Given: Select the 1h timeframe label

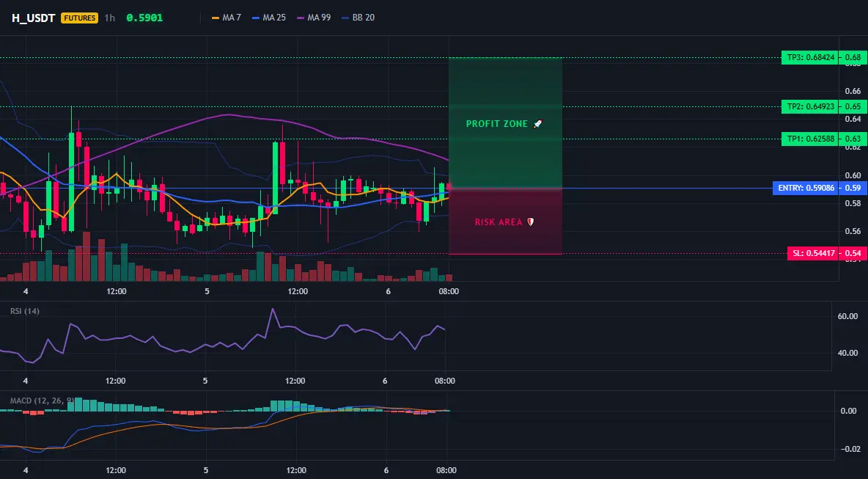Looking at the screenshot, I should tap(110, 18).
